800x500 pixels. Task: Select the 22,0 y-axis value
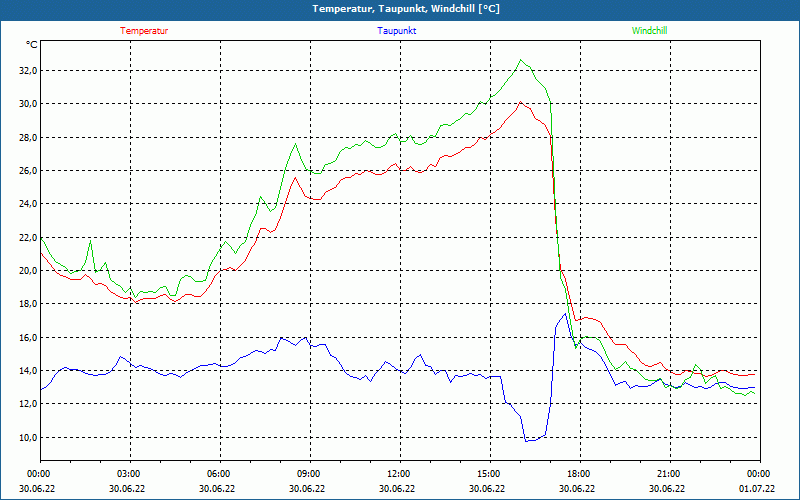[x=28, y=237]
